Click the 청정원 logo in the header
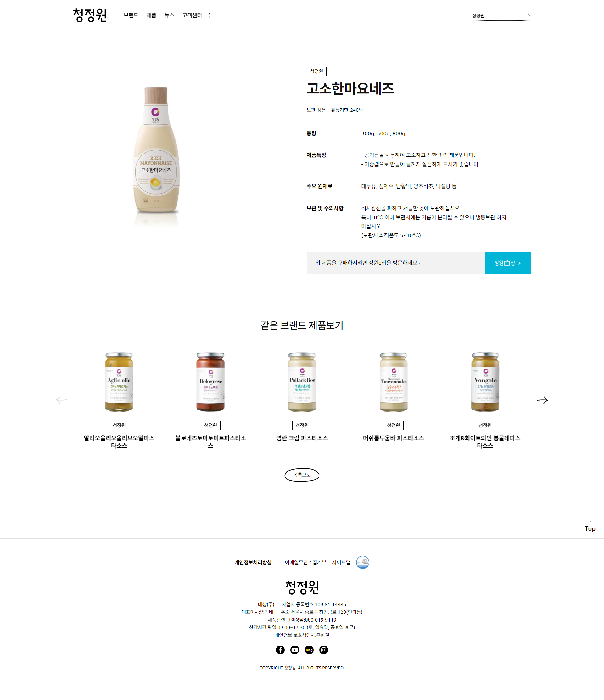 point(90,15)
